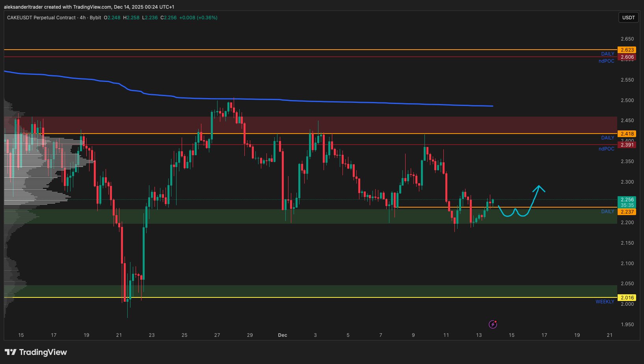644x364 pixels.
Task: Open the USDT currency selector
Action: pos(628,17)
